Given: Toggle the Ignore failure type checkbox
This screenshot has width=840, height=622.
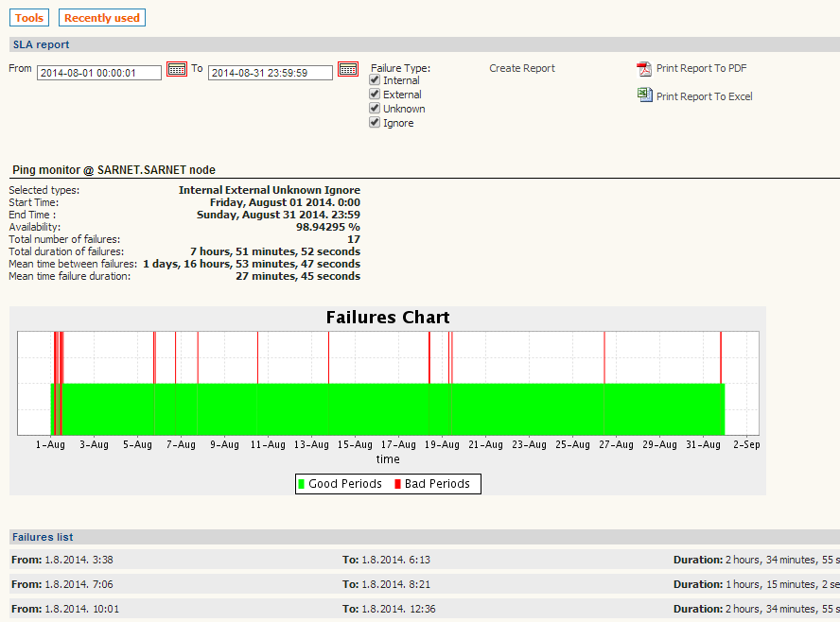Looking at the screenshot, I should 375,123.
